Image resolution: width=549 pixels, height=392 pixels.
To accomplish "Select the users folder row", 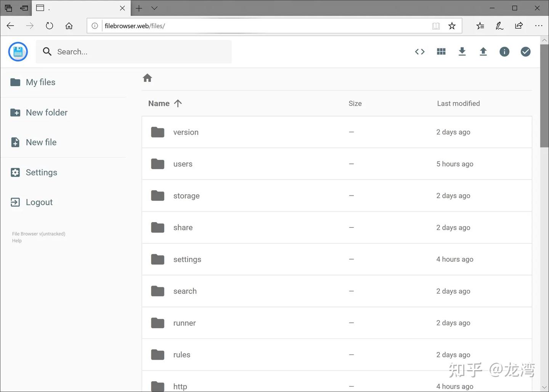I will [337, 164].
